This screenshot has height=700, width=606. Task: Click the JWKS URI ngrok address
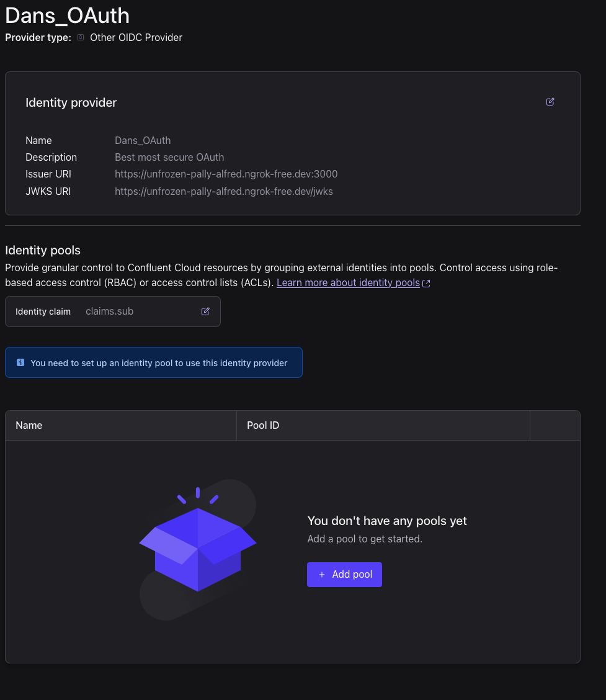[224, 191]
